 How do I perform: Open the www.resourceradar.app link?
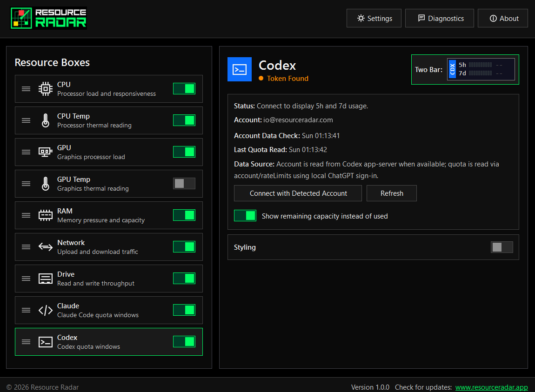(x=491, y=387)
